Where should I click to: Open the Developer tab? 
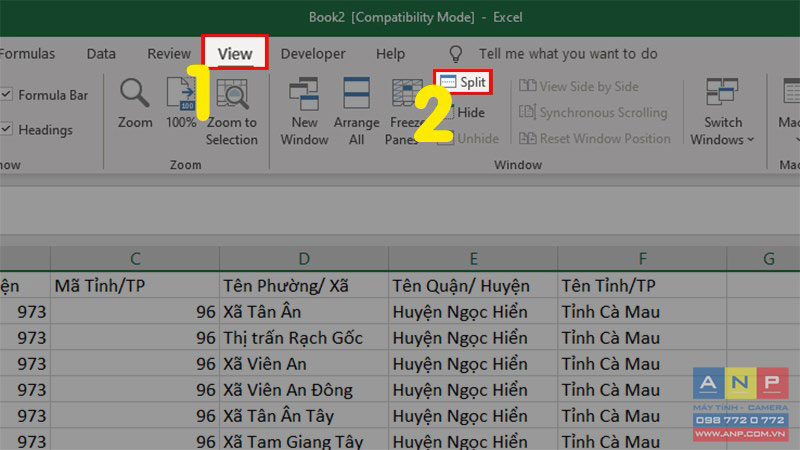click(x=313, y=54)
